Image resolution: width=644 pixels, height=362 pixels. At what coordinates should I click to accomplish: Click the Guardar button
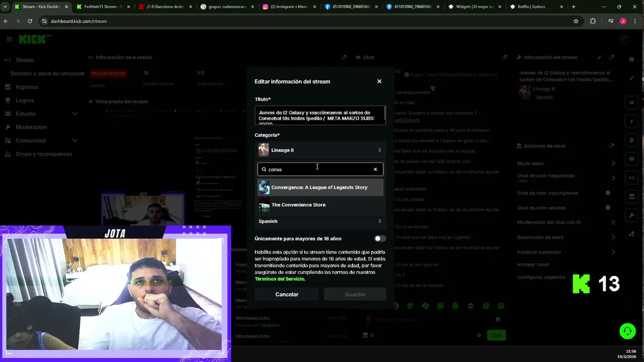click(x=355, y=295)
